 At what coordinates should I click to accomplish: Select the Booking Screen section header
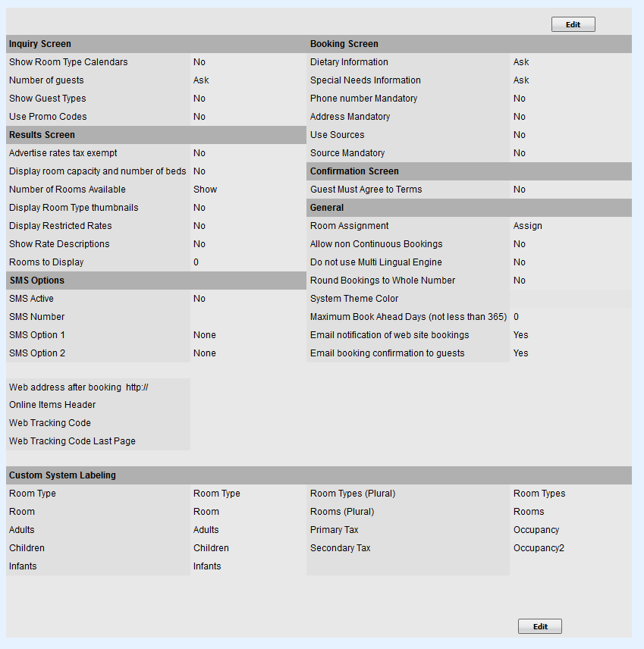pyautogui.click(x=344, y=44)
